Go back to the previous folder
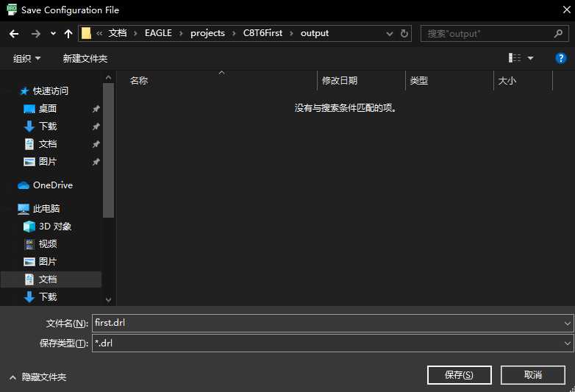This screenshot has width=575, height=392. (14, 34)
